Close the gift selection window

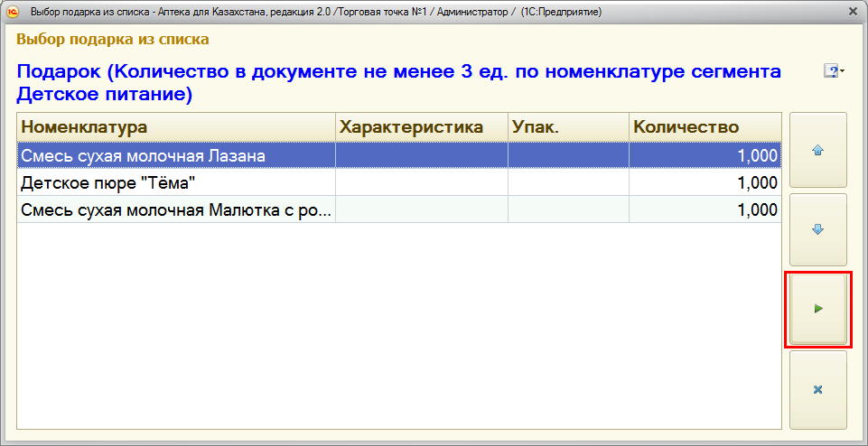[x=854, y=12]
